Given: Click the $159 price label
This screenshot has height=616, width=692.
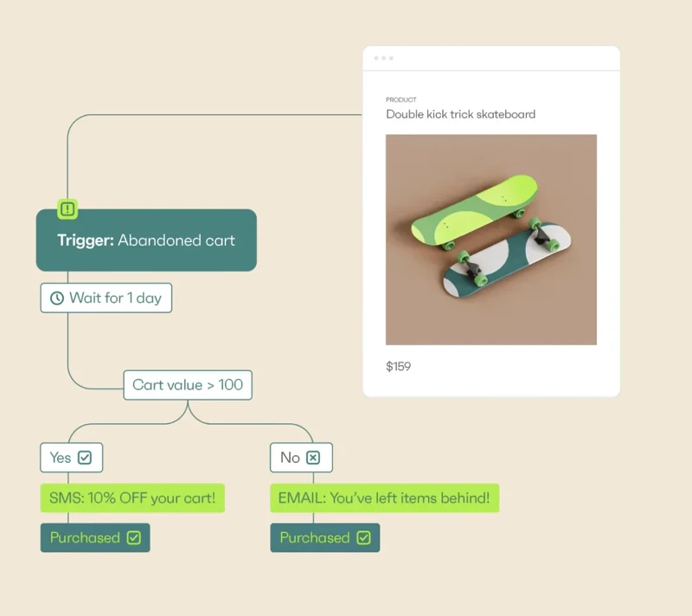Looking at the screenshot, I should tap(397, 366).
